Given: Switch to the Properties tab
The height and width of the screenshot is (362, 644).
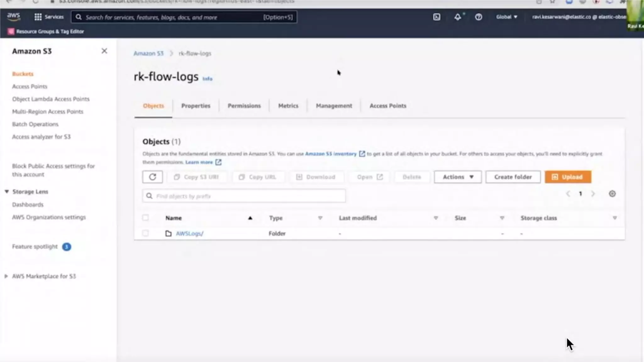Looking at the screenshot, I should (196, 106).
